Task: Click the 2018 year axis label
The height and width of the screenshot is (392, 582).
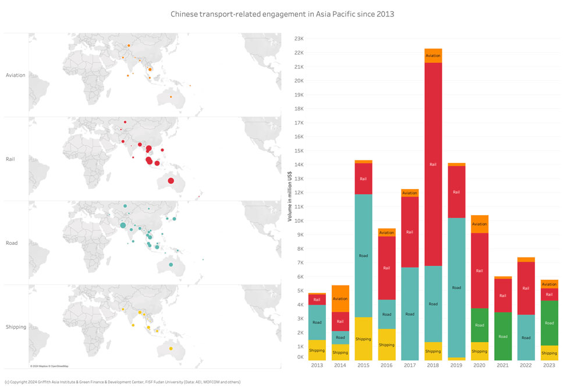Action: pos(432,365)
